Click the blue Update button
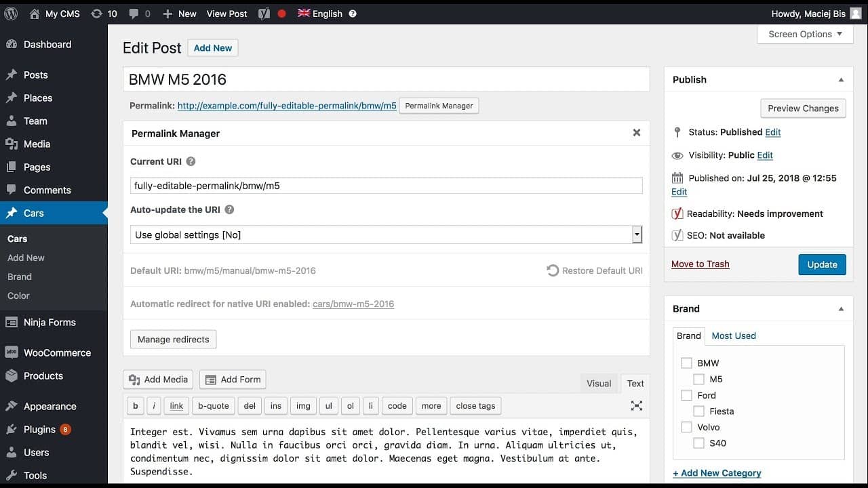 pyautogui.click(x=822, y=265)
